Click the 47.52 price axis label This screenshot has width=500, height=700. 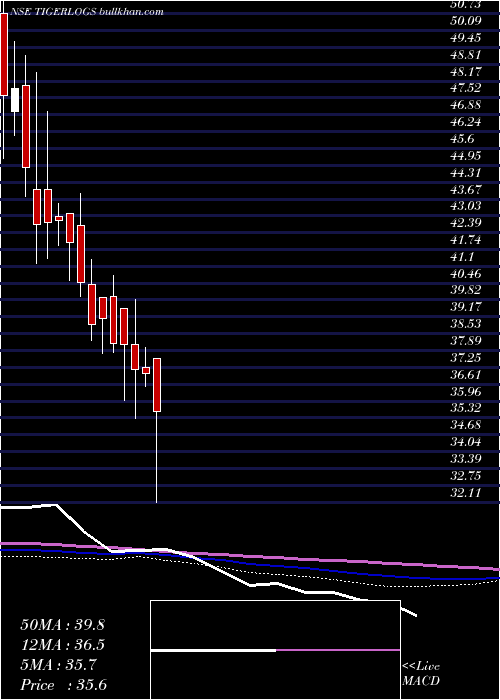(466, 89)
